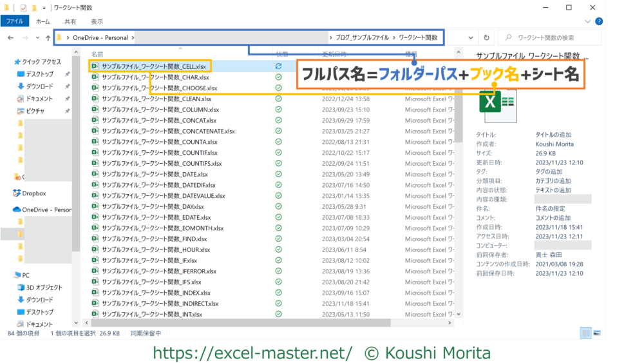Expand the ribbon with chevron arrow
Image resolution: width=644 pixels, height=363 pixels.
click(x=589, y=21)
